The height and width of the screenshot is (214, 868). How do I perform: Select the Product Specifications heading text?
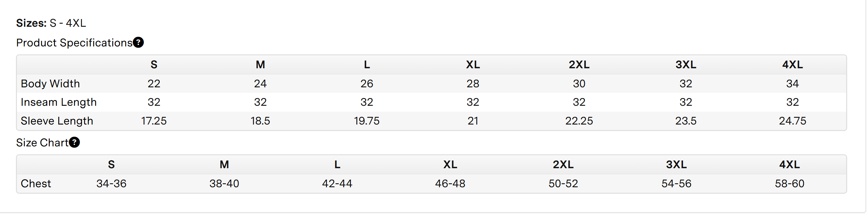[x=74, y=43]
